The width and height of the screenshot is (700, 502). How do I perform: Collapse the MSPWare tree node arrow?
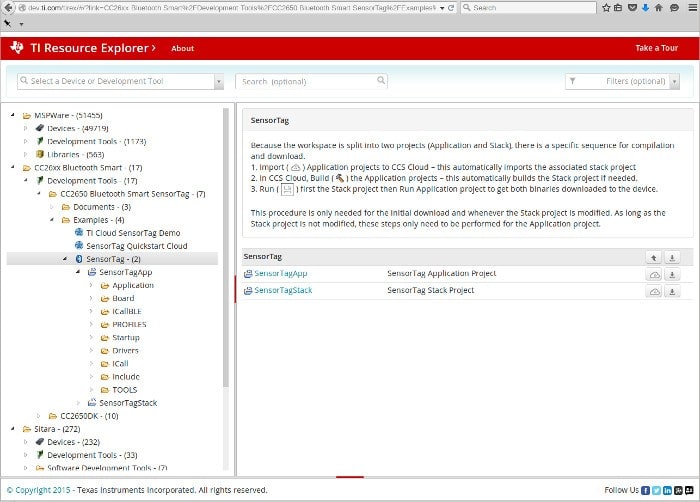pos(12,115)
